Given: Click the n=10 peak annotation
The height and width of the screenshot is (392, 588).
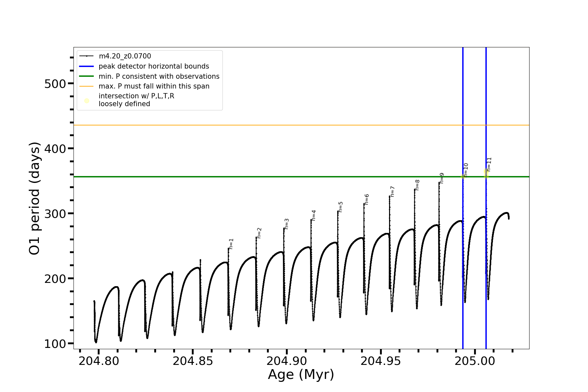Looking at the screenshot, I should [466, 170].
